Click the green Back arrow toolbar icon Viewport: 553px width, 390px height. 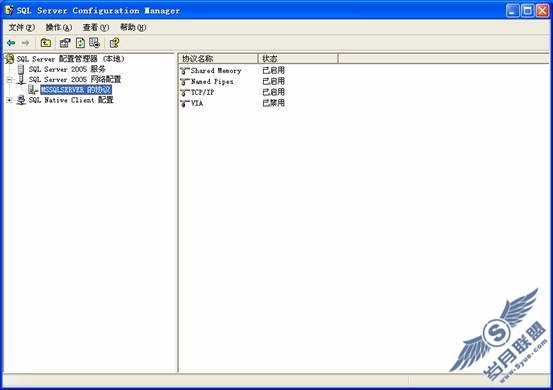click(x=11, y=43)
